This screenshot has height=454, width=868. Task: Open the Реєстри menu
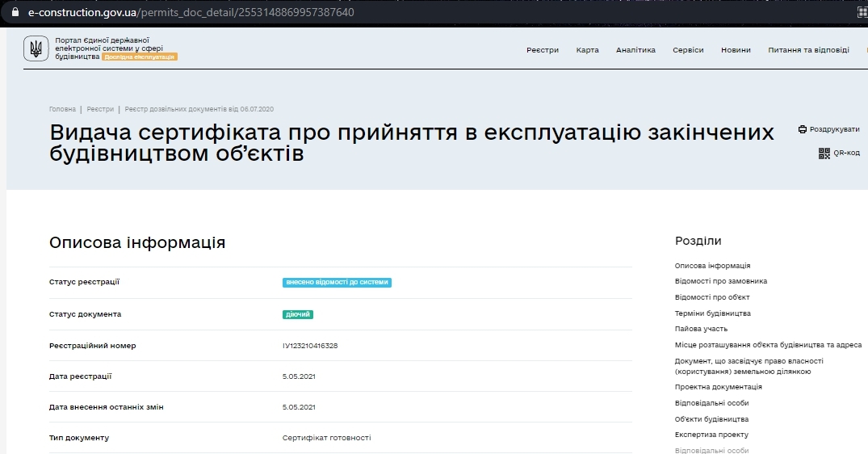[x=543, y=50]
